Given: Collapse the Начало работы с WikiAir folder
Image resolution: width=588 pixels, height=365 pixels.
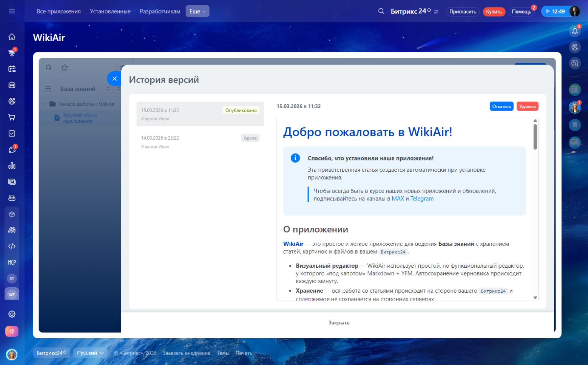Looking at the screenshot, I should [45, 104].
